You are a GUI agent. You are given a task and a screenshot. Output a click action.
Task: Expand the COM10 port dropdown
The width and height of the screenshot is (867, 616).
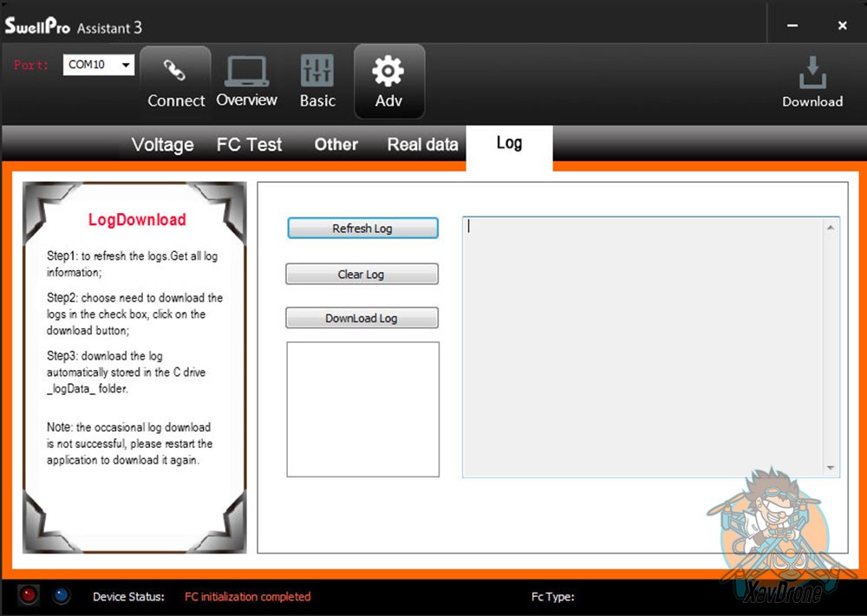(127, 65)
